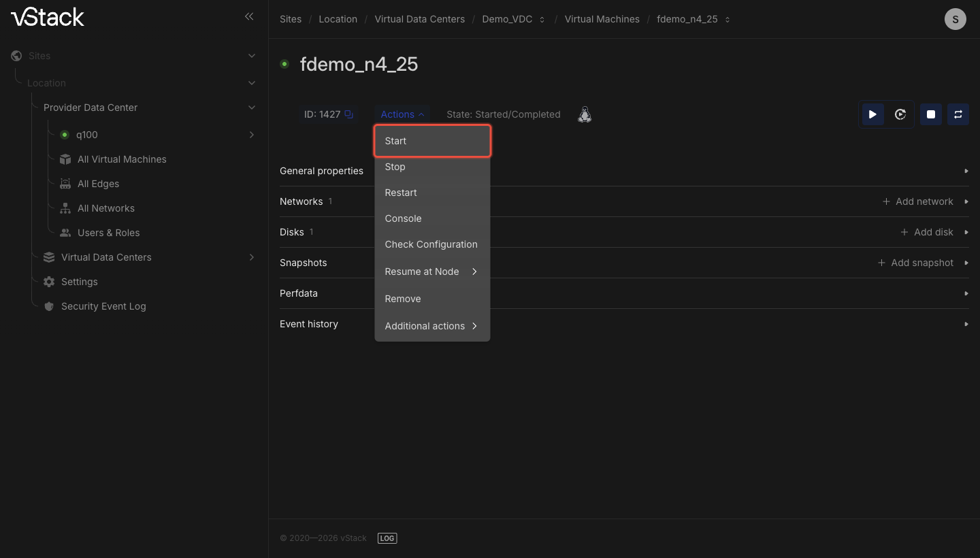Open the vStack logo home
980x558 pixels.
tap(48, 17)
